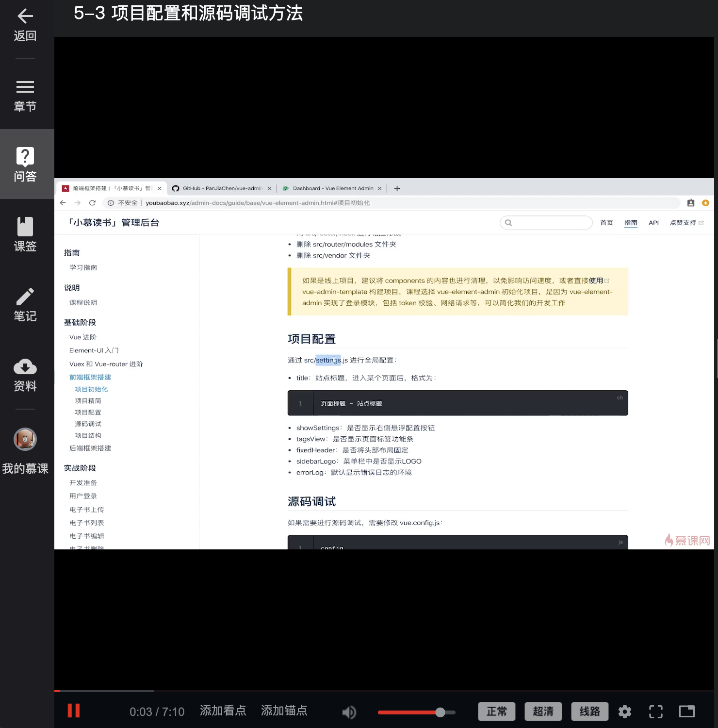The width and height of the screenshot is (718, 728).
Task: Close the GitHub browser tab
Action: [270, 188]
